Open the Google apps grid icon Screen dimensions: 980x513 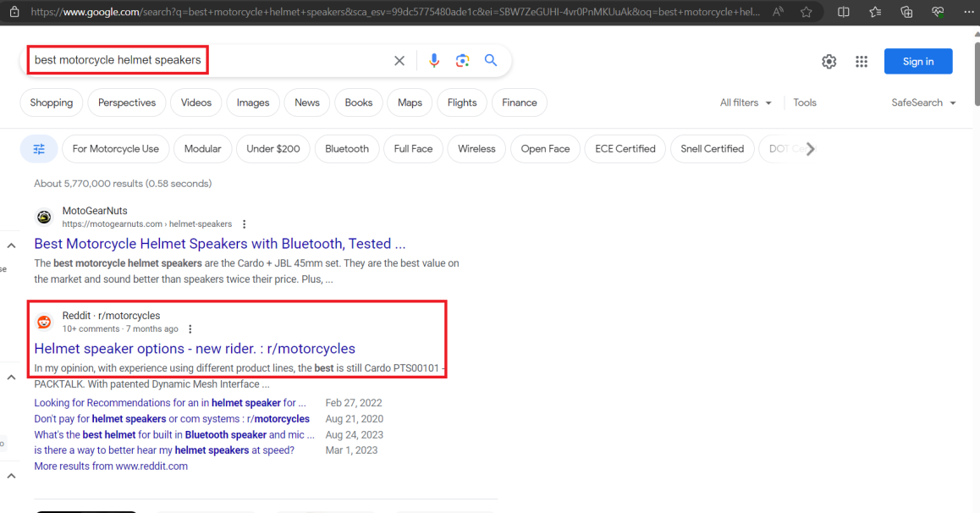tap(862, 61)
